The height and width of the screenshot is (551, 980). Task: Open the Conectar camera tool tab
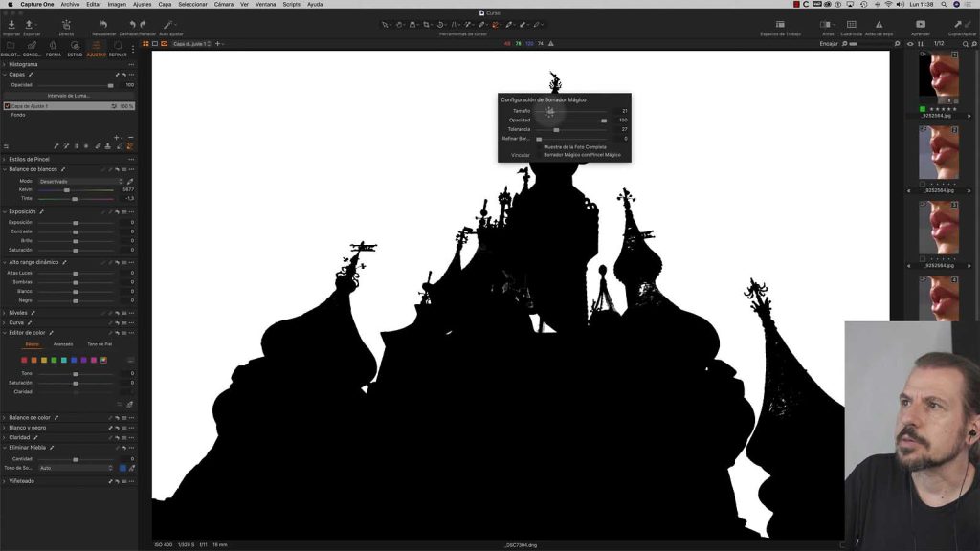(x=32, y=46)
